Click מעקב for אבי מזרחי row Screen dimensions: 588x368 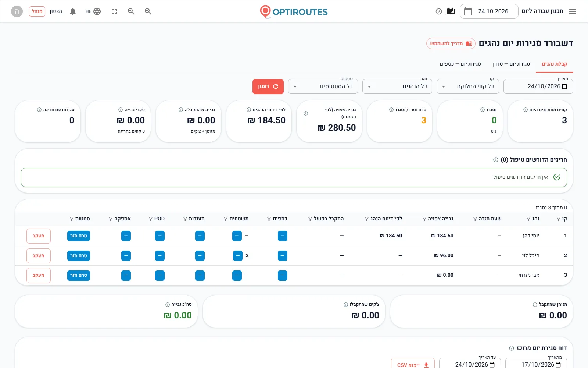point(39,275)
